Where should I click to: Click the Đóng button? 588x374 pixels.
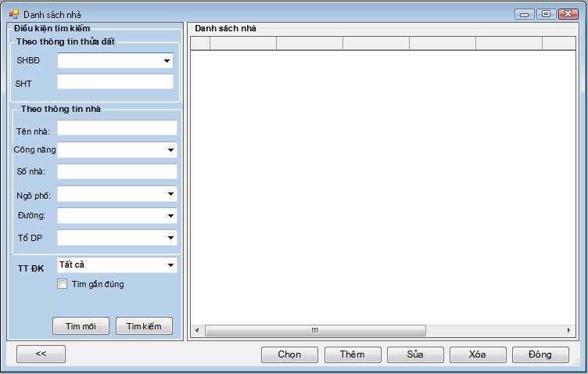(540, 354)
